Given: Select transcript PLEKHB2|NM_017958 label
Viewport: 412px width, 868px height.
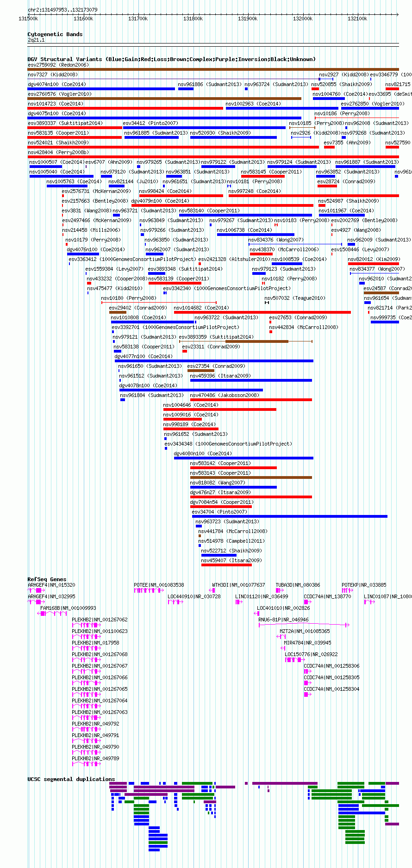Looking at the screenshot, I should (95, 643).
